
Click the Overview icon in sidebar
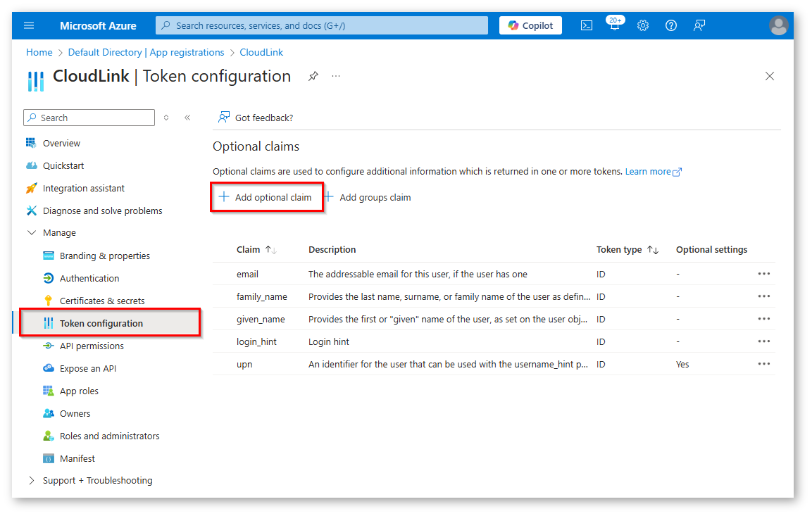click(31, 143)
